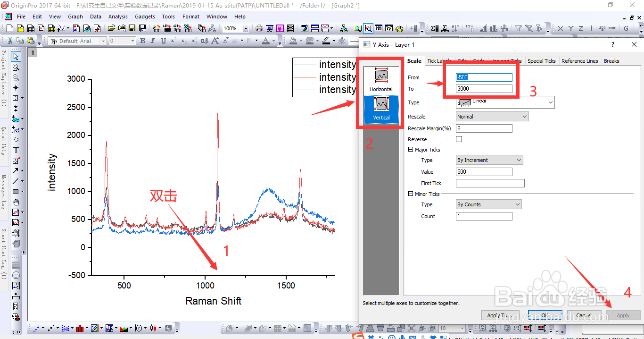Select the Vertical axis icon

click(x=381, y=109)
